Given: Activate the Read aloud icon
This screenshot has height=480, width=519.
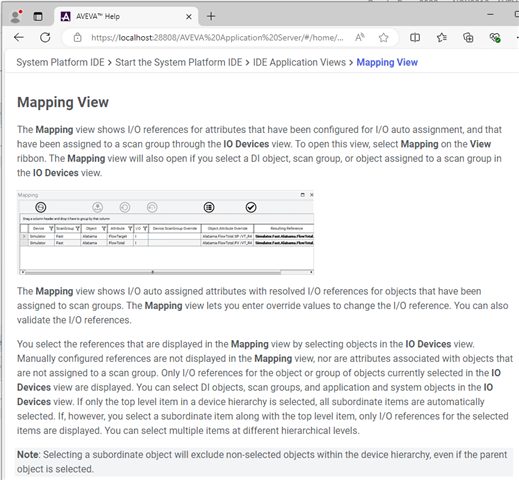Looking at the screenshot, I should [360, 37].
